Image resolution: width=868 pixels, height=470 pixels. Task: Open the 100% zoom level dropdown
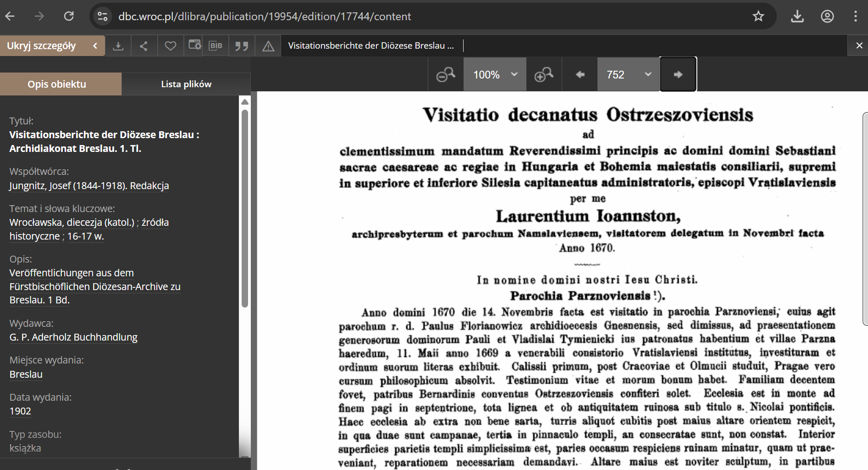click(495, 74)
